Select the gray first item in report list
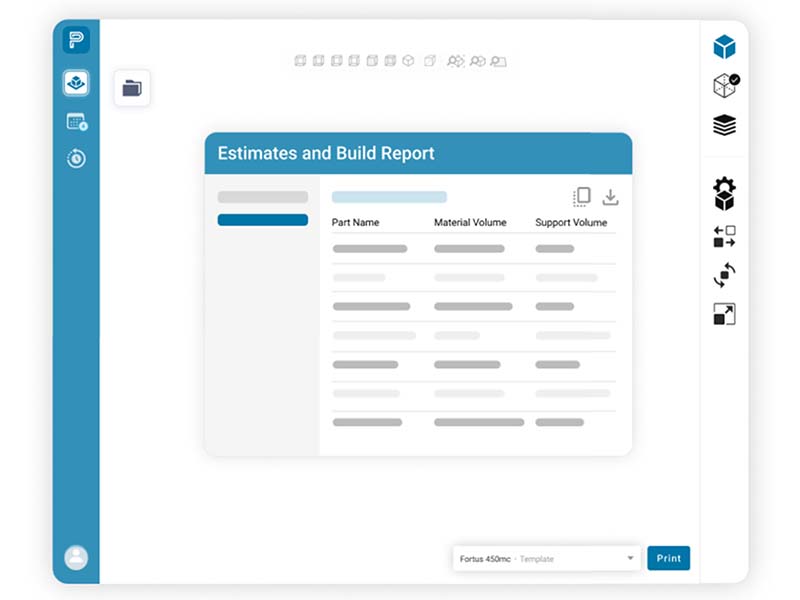 pyautogui.click(x=262, y=197)
